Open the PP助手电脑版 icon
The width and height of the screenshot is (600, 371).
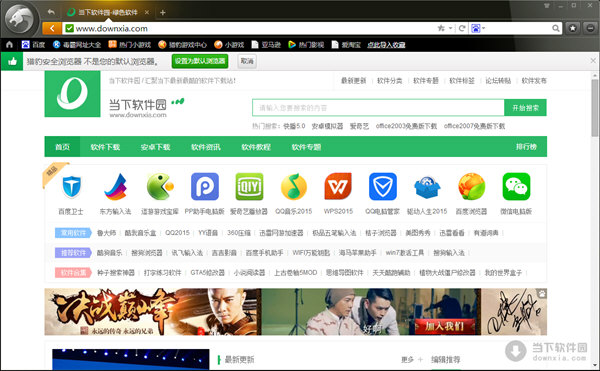(205, 186)
